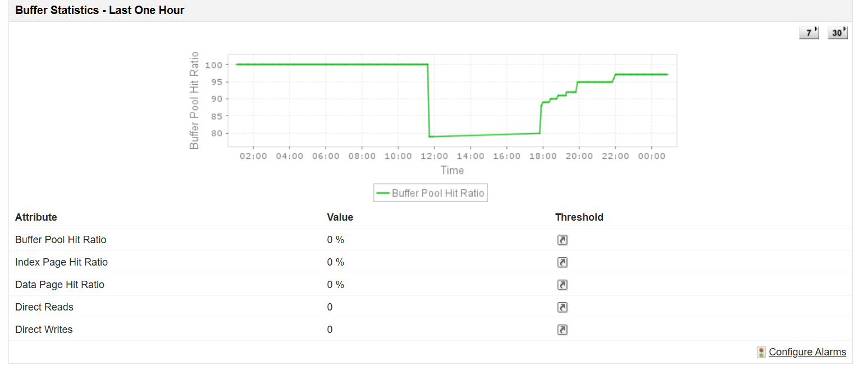Expand the arrow next to the 7 button

815,29
